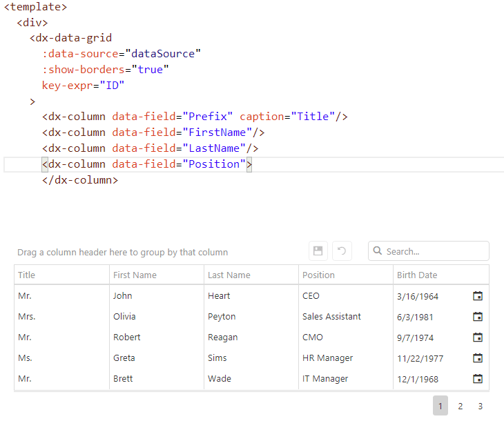Select the 'Sales Assistant' position cell

(345, 317)
